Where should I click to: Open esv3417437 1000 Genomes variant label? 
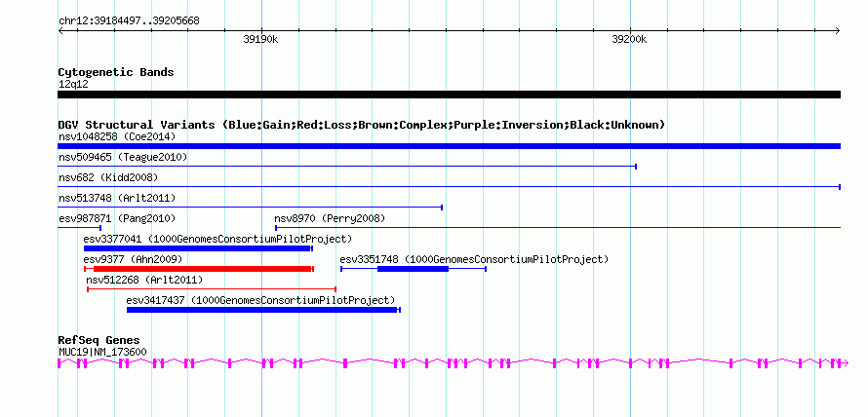click(260, 300)
